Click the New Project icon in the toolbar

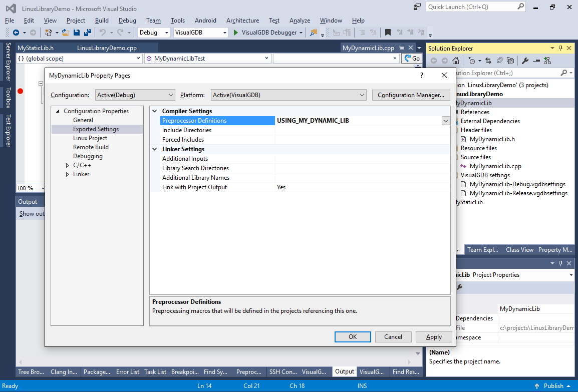(48, 33)
